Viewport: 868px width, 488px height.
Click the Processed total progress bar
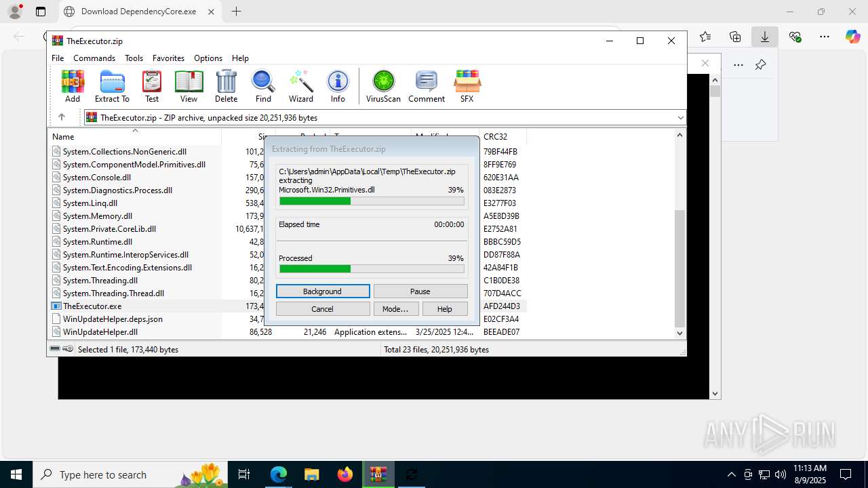372,269
